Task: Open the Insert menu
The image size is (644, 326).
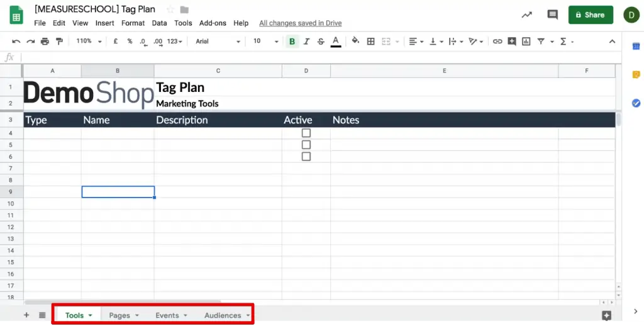Action: coord(105,23)
